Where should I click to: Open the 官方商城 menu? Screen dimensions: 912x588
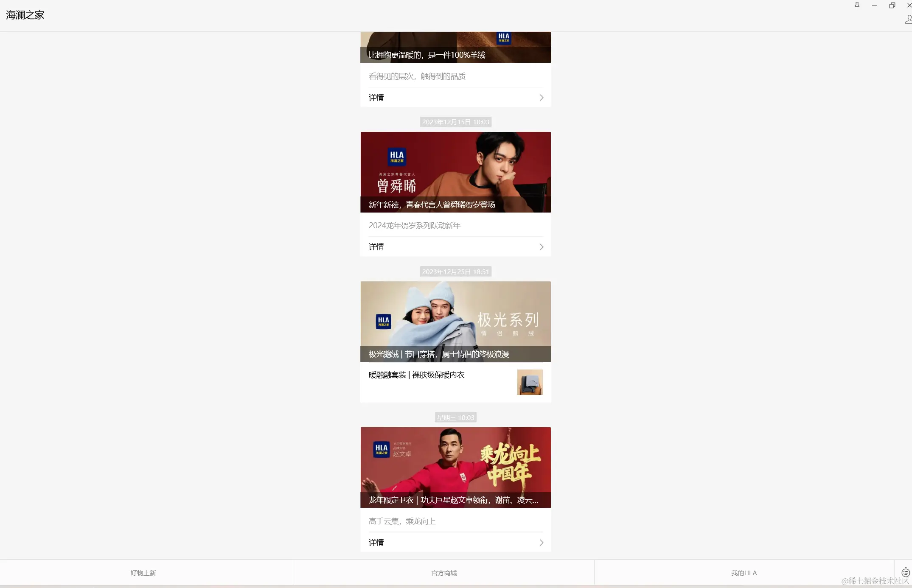tap(444, 573)
